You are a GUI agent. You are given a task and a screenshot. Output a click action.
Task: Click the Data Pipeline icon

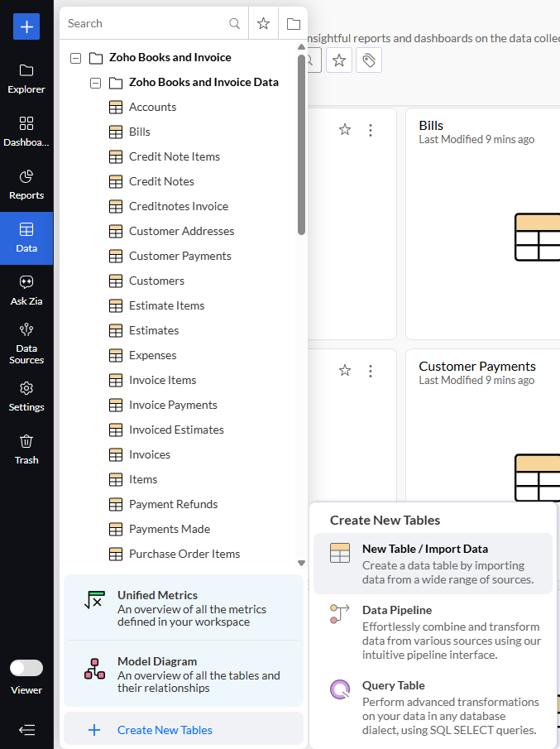339,614
